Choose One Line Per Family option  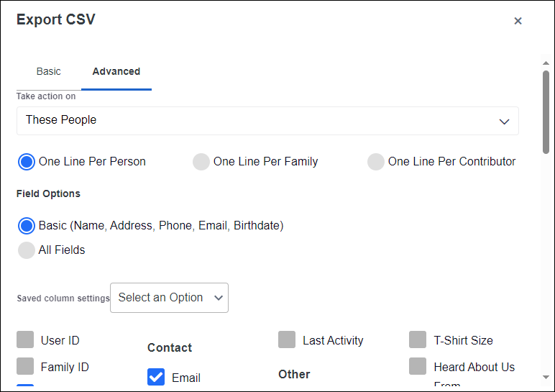tap(201, 162)
